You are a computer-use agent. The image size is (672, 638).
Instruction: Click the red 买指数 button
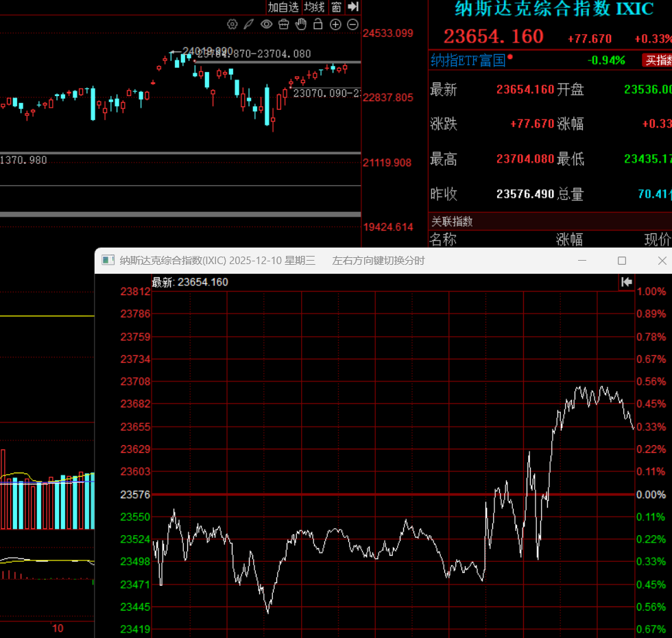pyautogui.click(x=657, y=60)
